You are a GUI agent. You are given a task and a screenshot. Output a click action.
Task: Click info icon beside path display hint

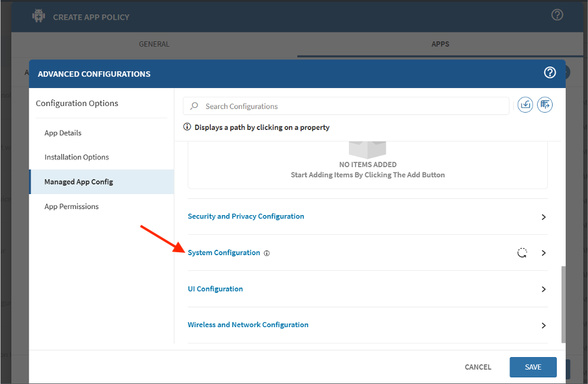coord(187,127)
